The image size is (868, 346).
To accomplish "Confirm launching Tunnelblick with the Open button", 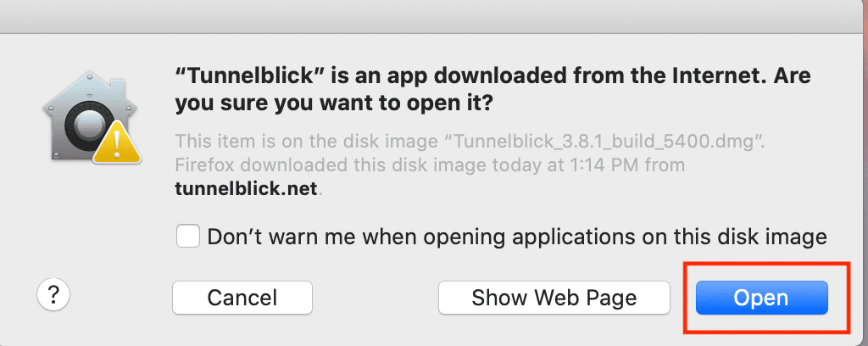I will (x=761, y=298).
